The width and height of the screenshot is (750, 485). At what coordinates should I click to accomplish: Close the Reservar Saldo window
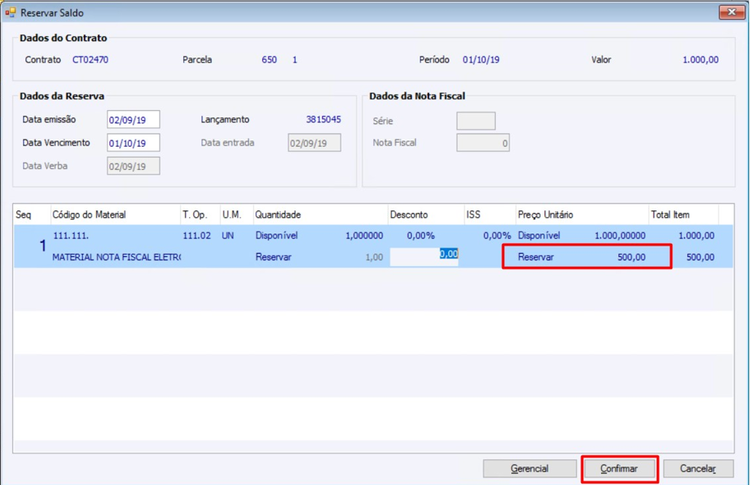[x=731, y=12]
